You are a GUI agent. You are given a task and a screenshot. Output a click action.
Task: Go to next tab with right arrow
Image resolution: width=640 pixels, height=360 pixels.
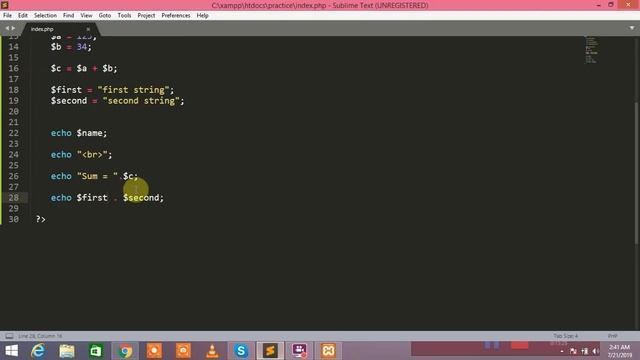pyautogui.click(x=13, y=28)
